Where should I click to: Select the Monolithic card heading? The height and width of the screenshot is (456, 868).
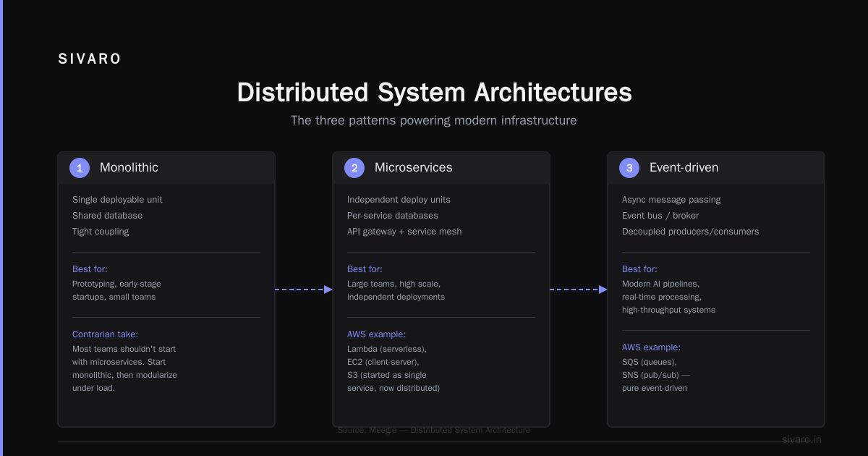pos(129,168)
